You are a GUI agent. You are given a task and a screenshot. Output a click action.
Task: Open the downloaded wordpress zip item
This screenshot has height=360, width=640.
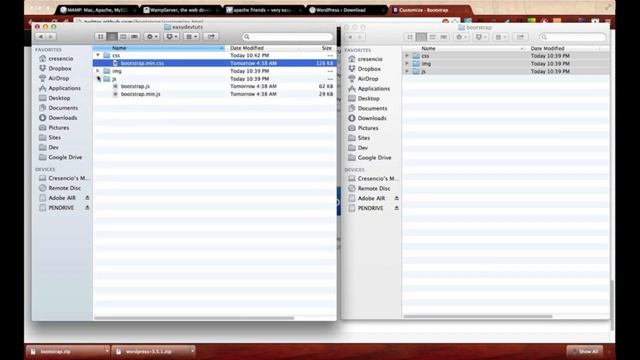point(150,351)
